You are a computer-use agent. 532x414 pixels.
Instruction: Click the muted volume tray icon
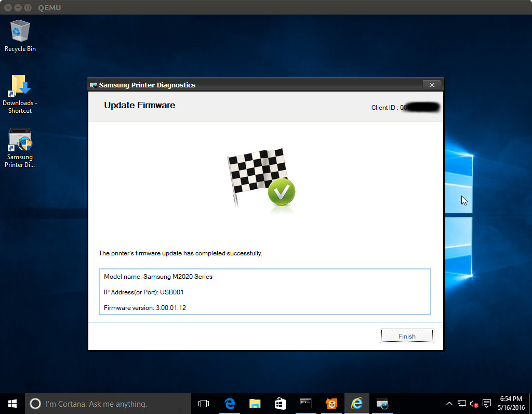coord(474,404)
